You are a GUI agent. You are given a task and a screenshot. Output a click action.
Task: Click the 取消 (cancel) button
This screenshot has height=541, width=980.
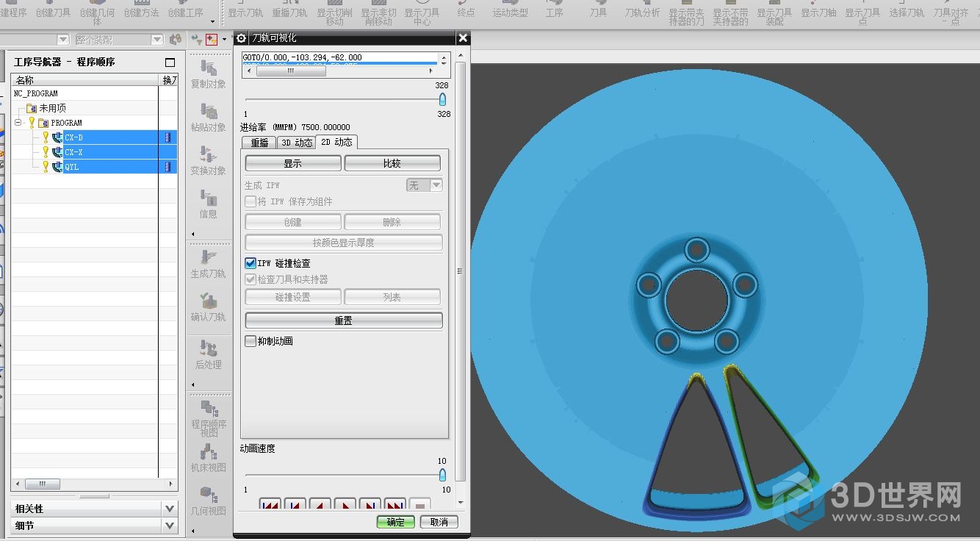pyautogui.click(x=439, y=522)
